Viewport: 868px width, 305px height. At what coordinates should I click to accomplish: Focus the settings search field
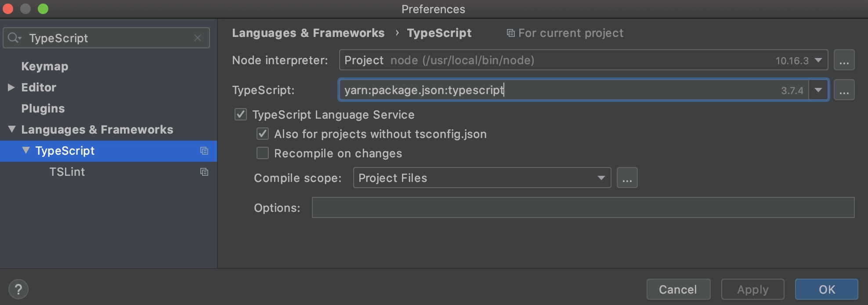pyautogui.click(x=106, y=38)
